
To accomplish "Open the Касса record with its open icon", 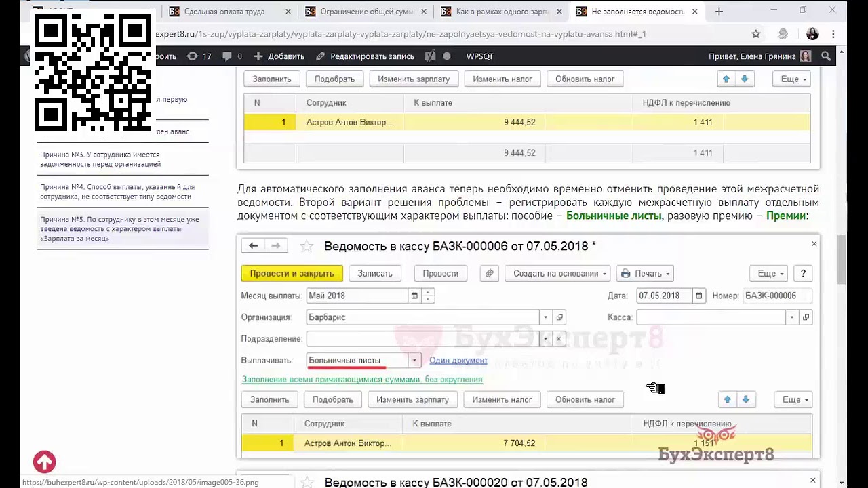I will tap(806, 317).
